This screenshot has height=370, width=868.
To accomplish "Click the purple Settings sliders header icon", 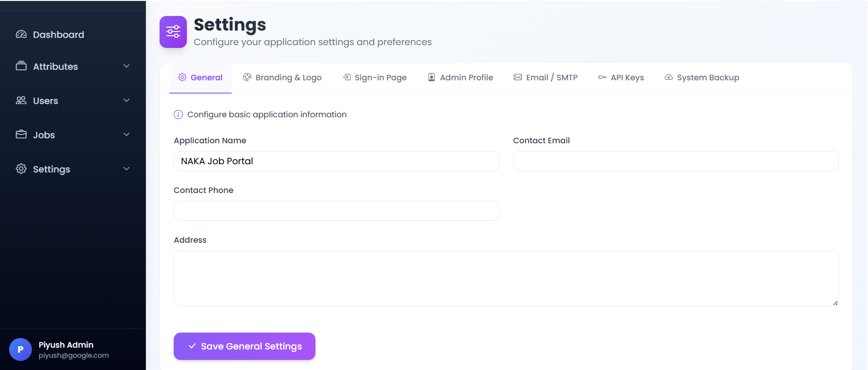I will pos(173,32).
